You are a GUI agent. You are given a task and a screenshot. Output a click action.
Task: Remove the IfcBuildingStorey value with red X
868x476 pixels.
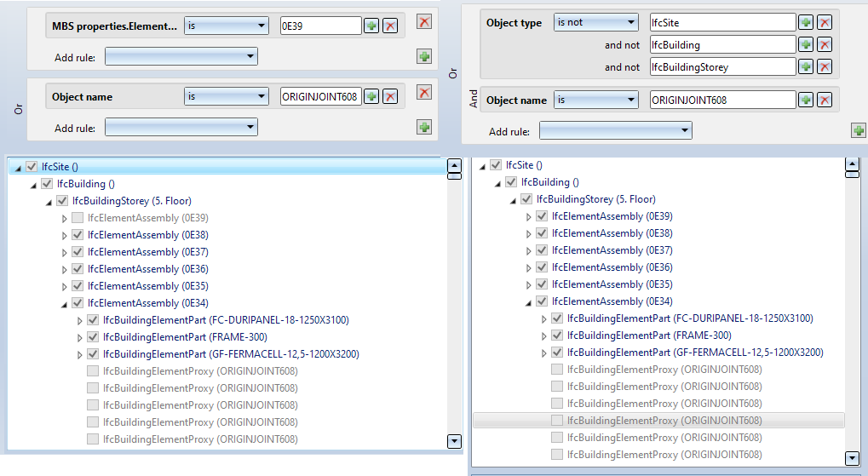pos(824,66)
